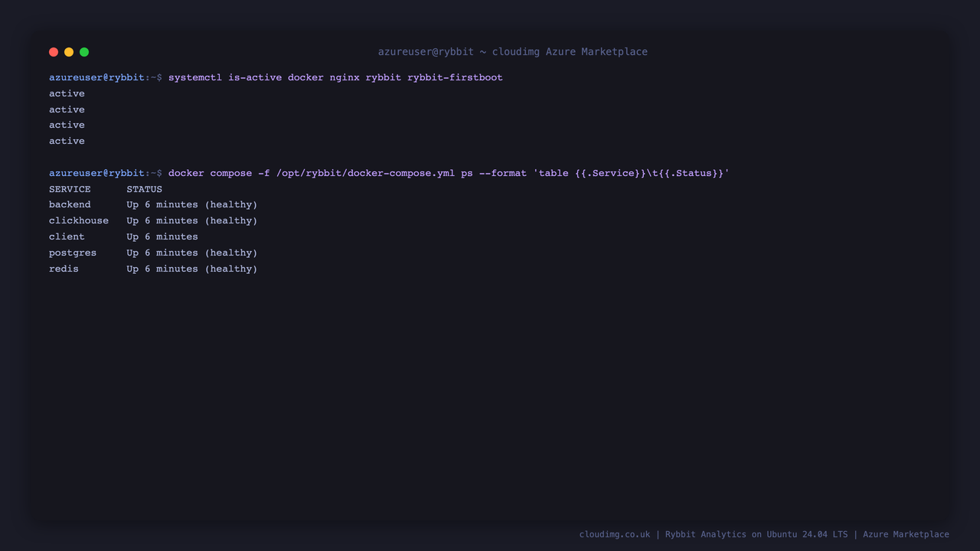Click 'Rybbit Analytics on Ubuntu 24.04 LTS' footer text

pos(756,534)
